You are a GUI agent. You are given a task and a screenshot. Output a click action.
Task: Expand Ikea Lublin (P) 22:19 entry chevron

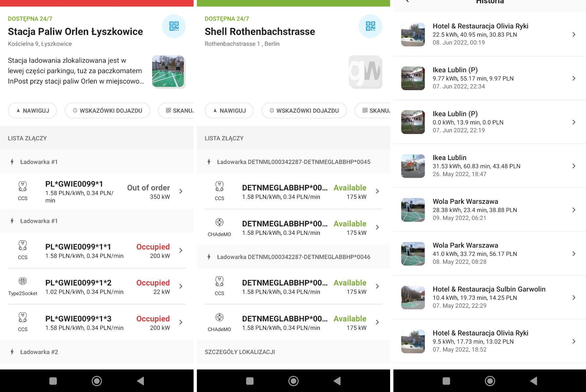574,122
